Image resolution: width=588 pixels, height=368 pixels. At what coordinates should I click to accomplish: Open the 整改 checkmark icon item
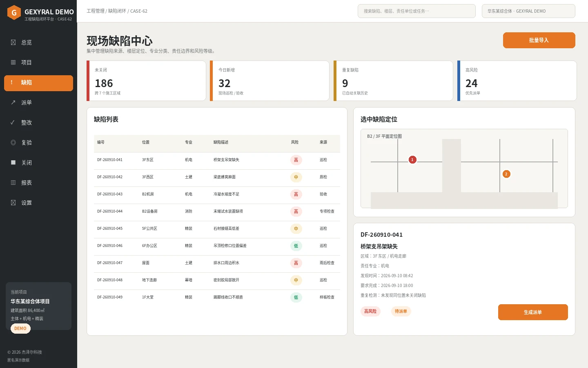click(13, 123)
